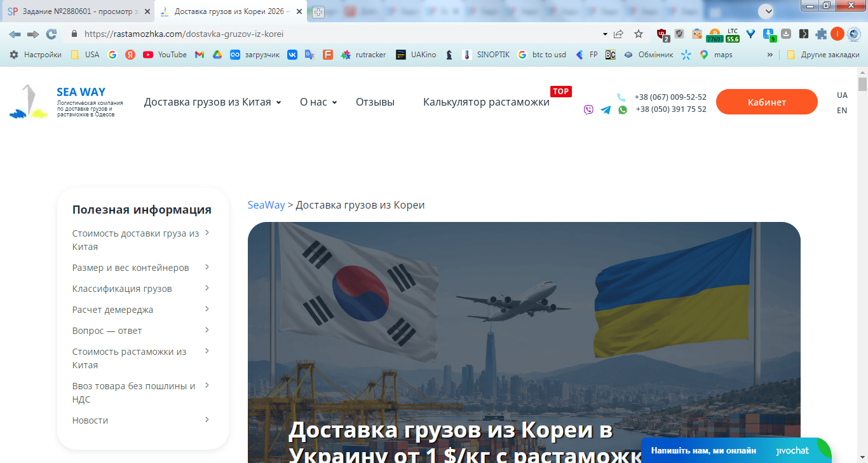Open the Google Drive bookmark icon
This screenshot has height=463, width=868.
coord(217,55)
